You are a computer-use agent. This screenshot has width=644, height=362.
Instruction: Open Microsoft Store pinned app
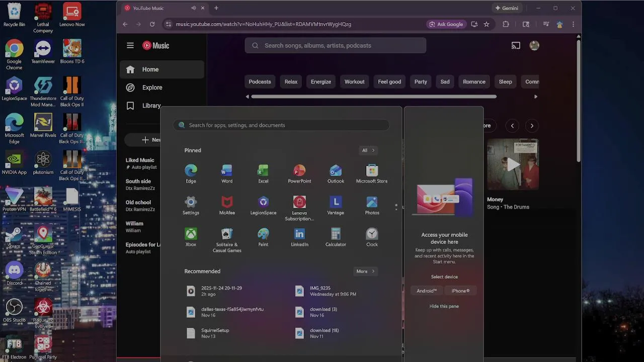pyautogui.click(x=372, y=174)
